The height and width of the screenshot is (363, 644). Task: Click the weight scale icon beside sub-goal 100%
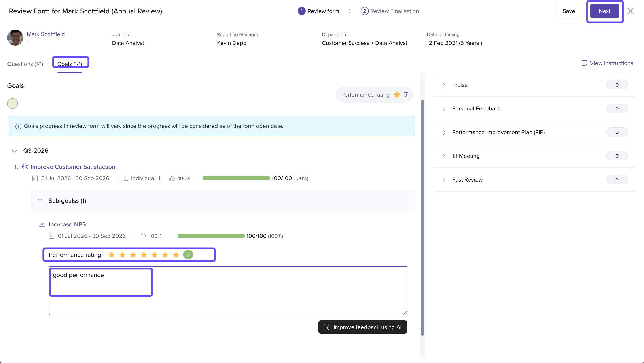coord(143,236)
